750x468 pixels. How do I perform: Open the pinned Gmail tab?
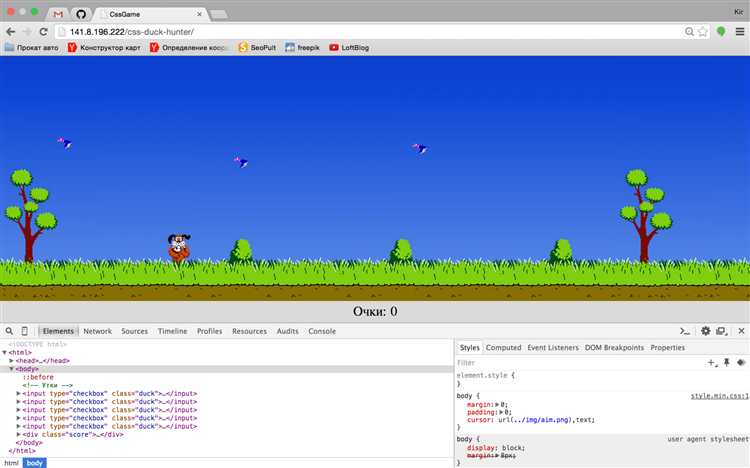click(58, 14)
